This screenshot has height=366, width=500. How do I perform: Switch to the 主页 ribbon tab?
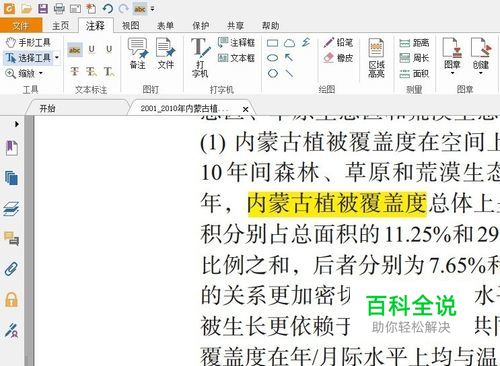point(61,26)
